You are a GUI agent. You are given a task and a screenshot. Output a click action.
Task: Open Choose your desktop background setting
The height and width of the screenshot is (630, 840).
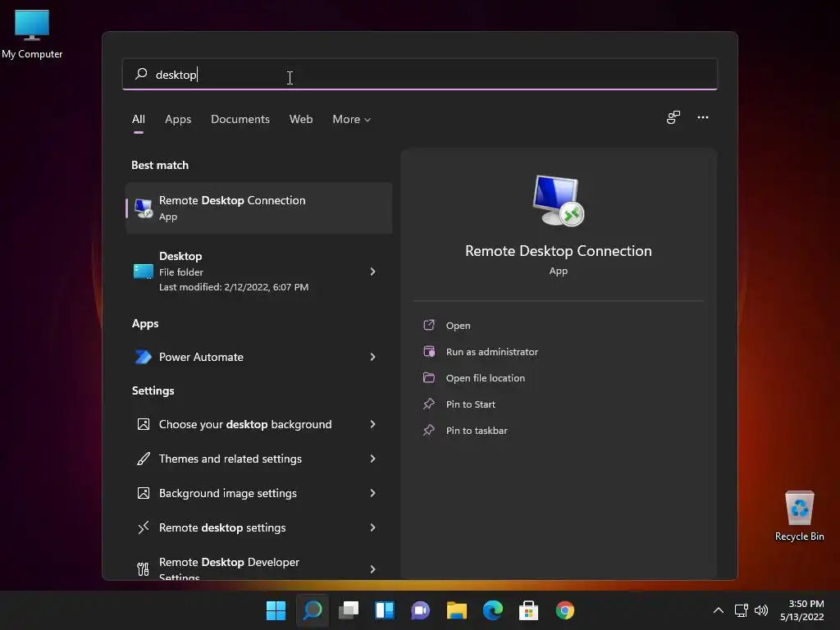pos(258,424)
